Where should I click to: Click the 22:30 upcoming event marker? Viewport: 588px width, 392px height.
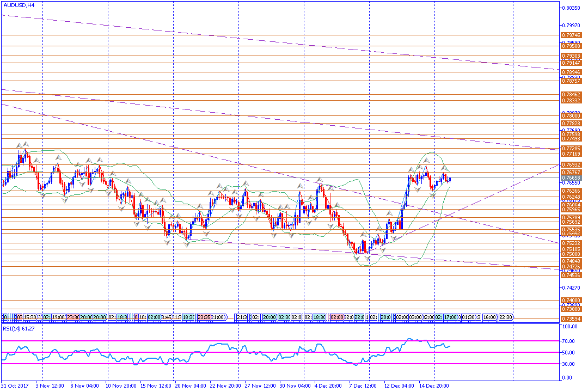tap(506, 317)
